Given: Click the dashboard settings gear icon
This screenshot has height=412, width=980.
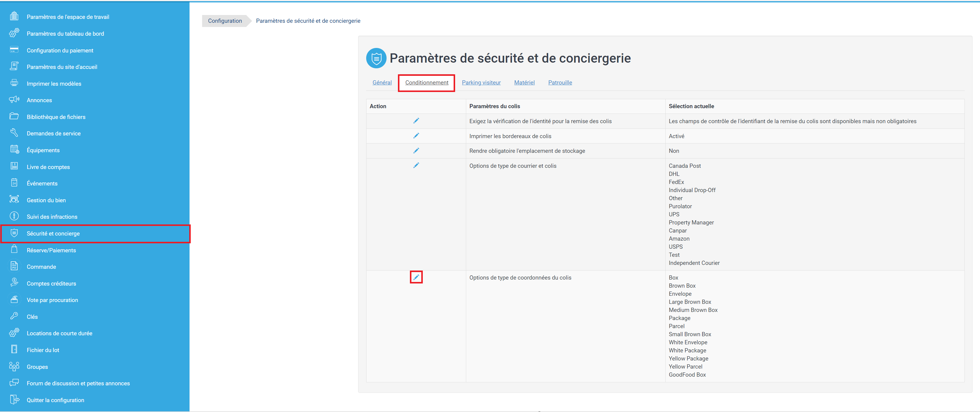Looking at the screenshot, I should tap(14, 33).
